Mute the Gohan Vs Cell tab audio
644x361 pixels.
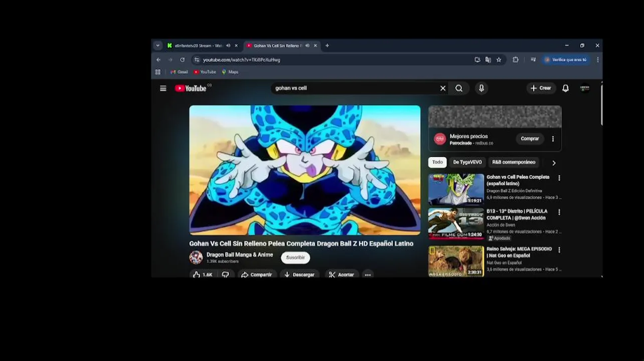(x=307, y=46)
